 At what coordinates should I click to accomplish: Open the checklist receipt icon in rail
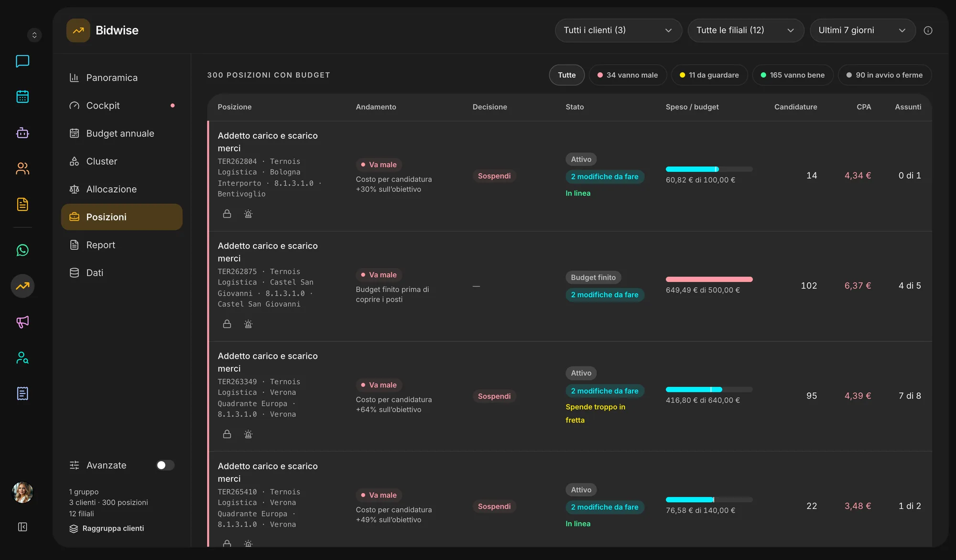[x=22, y=393]
